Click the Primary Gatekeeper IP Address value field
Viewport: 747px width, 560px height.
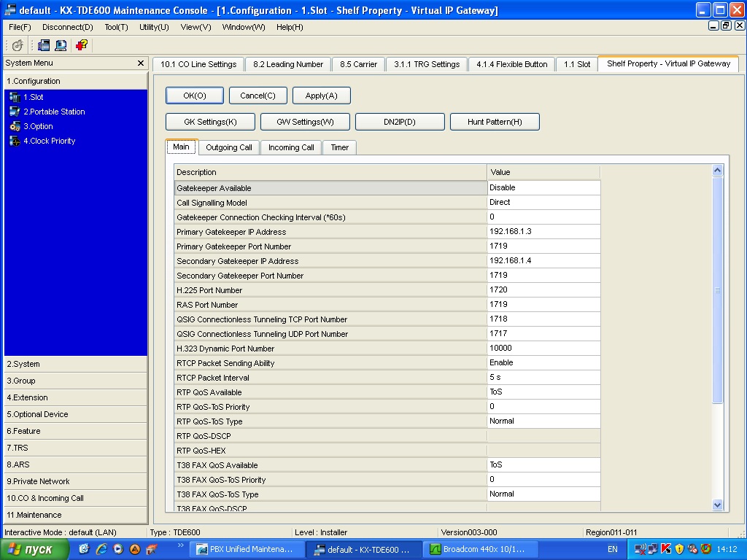click(543, 232)
